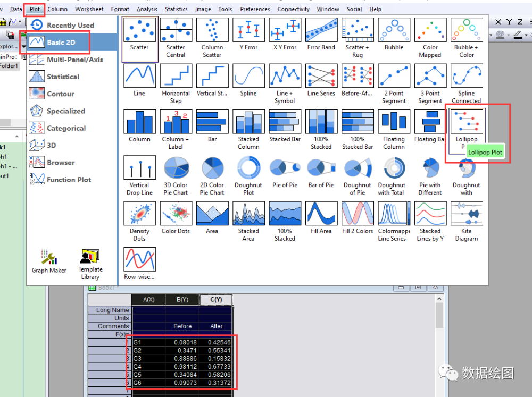The image size is (532, 397).
Task: Choose the Doughnut Plot icon
Action: click(x=248, y=167)
